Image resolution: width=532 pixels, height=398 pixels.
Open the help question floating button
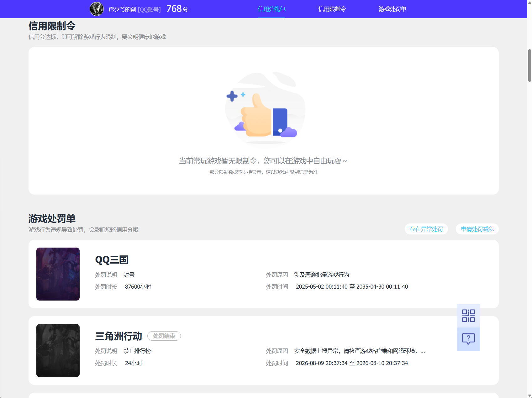468,339
